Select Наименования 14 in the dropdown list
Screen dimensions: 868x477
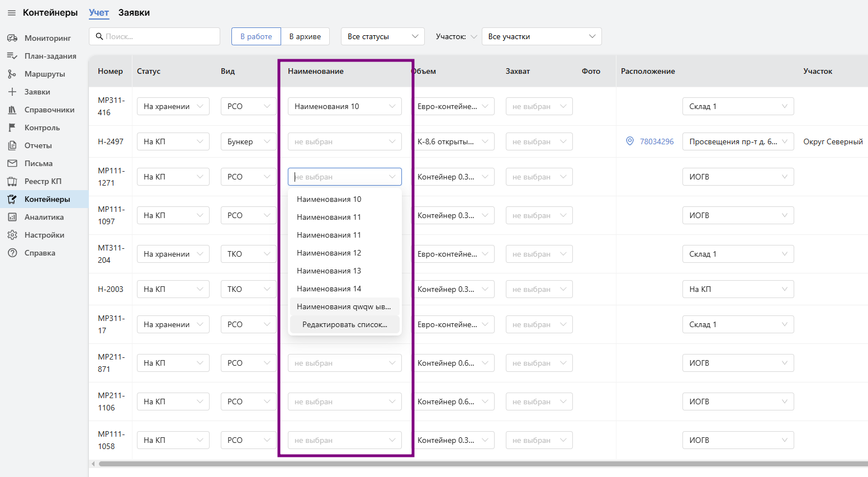click(x=329, y=289)
